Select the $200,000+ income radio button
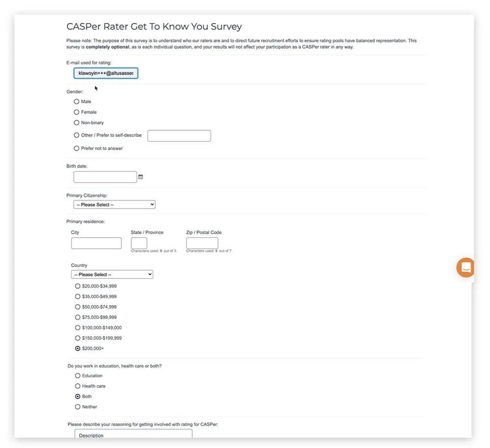Viewport: 490px width, 448px height. pyautogui.click(x=78, y=348)
